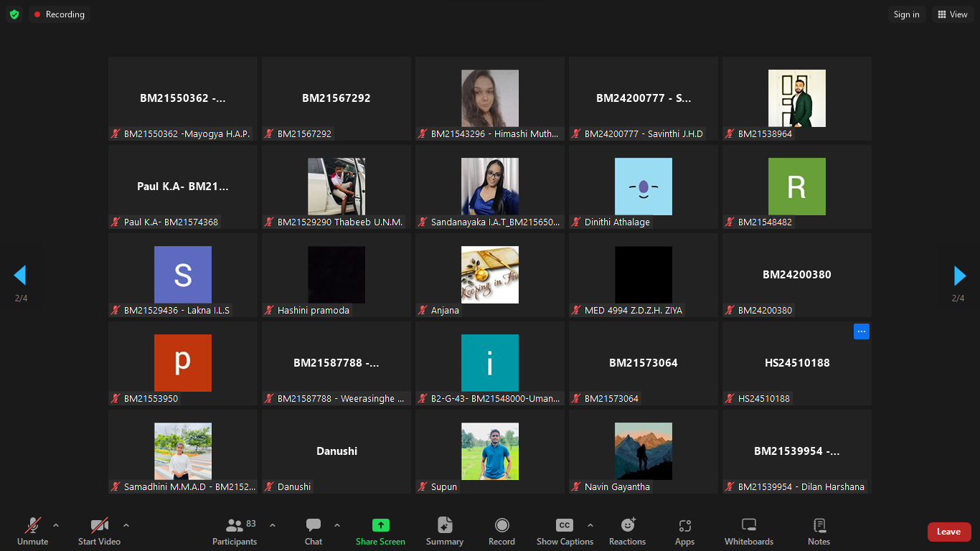This screenshot has width=980, height=551.
Task: Click the Sign in button
Action: tap(906, 14)
